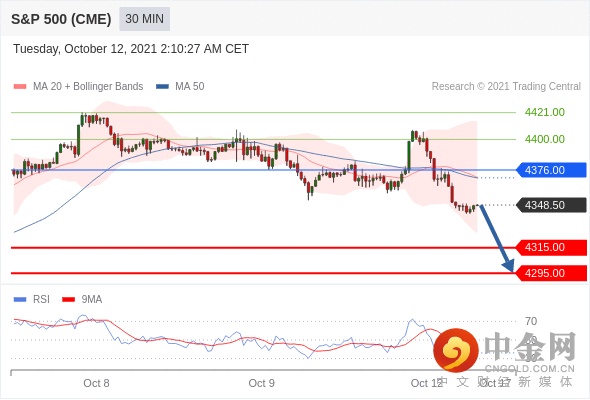Click the 4400.00 resistance level label
This screenshot has width=590, height=400.
[x=544, y=139]
